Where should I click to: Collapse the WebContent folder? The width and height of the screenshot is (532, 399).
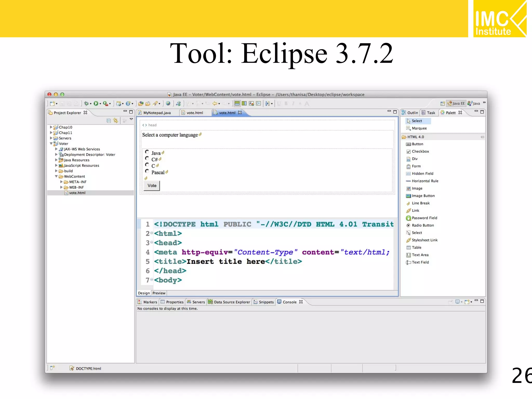pyautogui.click(x=56, y=176)
